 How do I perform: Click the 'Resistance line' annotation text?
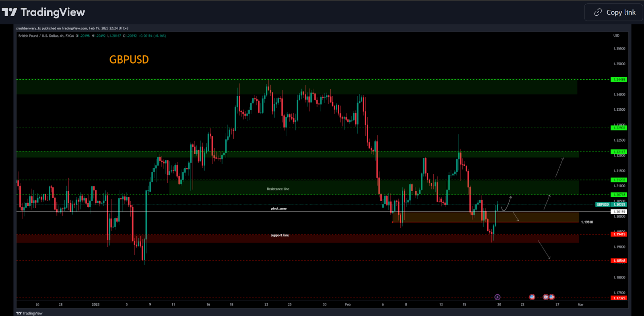tap(278, 189)
